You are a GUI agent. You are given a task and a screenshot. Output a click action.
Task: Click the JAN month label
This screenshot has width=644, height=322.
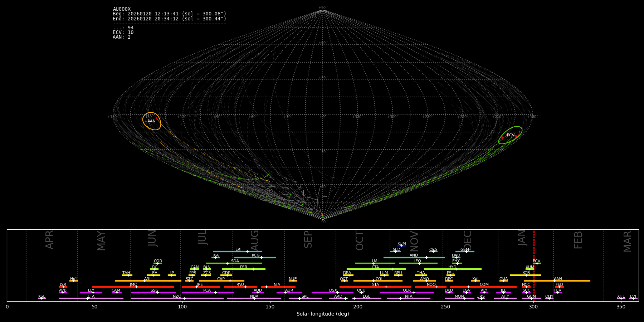click(522, 238)
